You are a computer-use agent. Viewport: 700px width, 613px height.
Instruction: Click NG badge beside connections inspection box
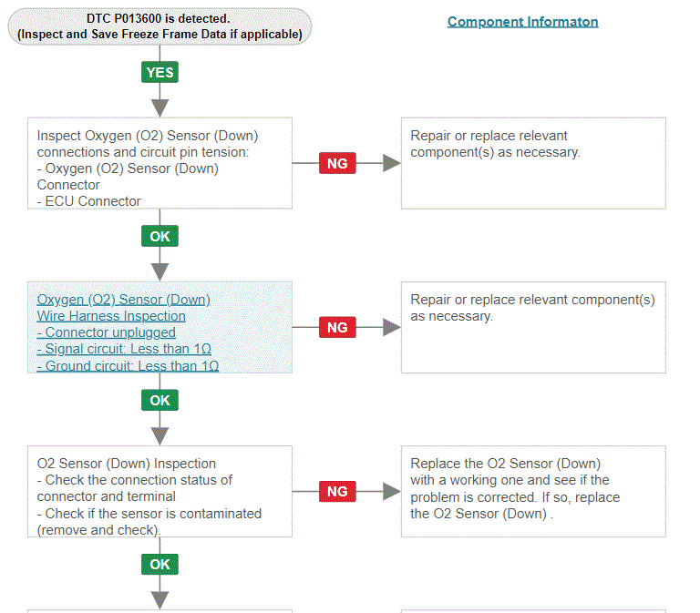click(x=337, y=163)
